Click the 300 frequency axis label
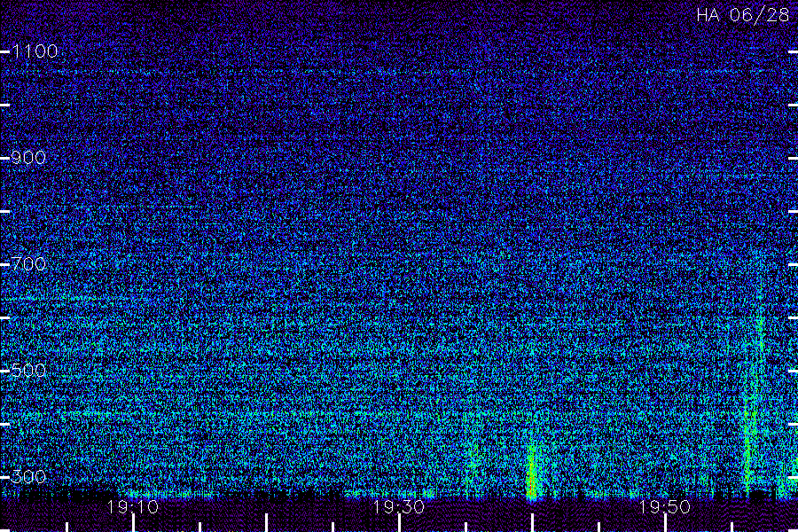The image size is (798, 532). click(28, 476)
